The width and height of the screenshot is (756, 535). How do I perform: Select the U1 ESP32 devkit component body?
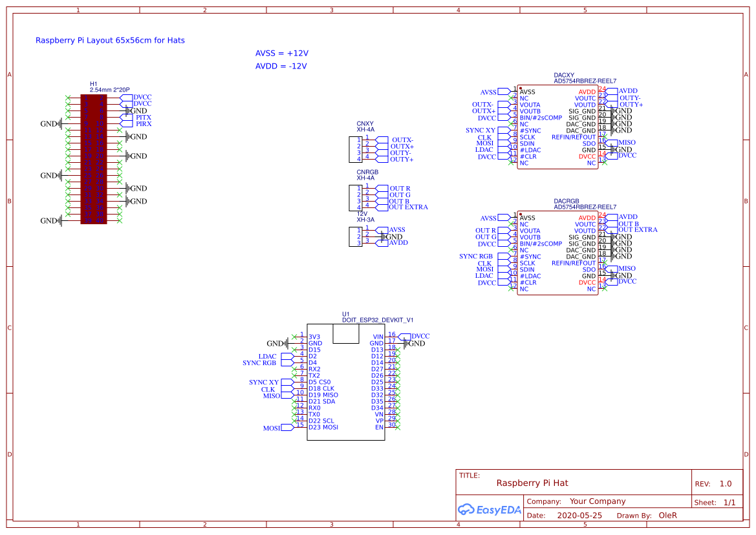click(345, 388)
